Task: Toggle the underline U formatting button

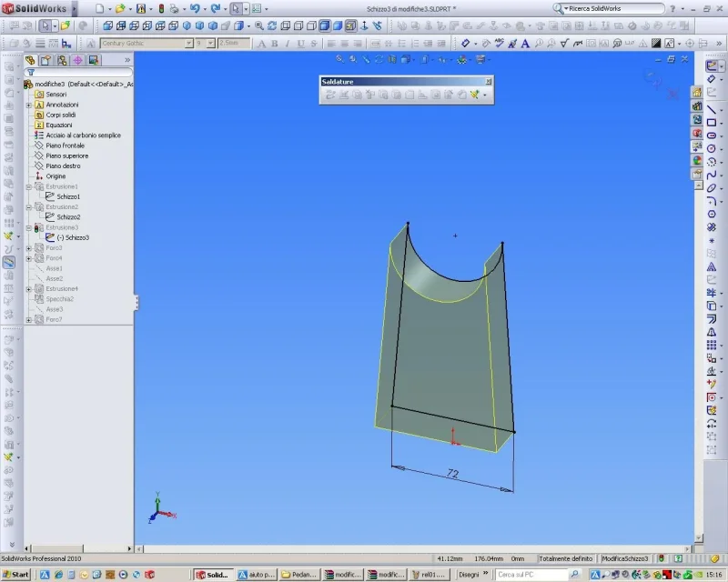Action: pos(300,44)
